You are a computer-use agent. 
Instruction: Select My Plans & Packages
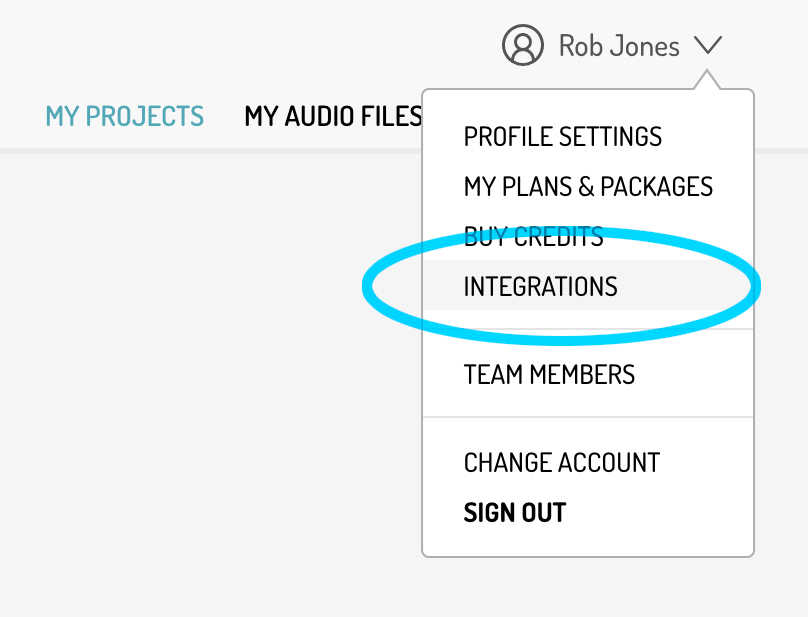point(588,186)
